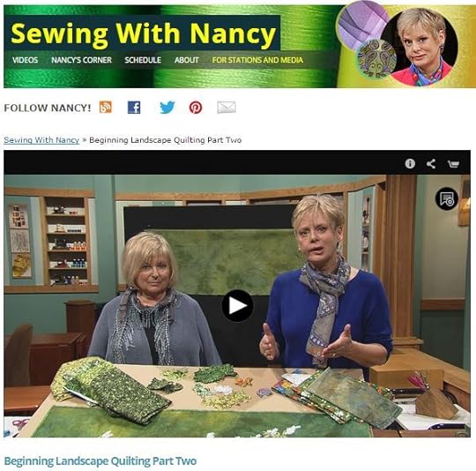The width and height of the screenshot is (476, 471).
Task: Click the round bookmark icon on the video
Action: (447, 199)
